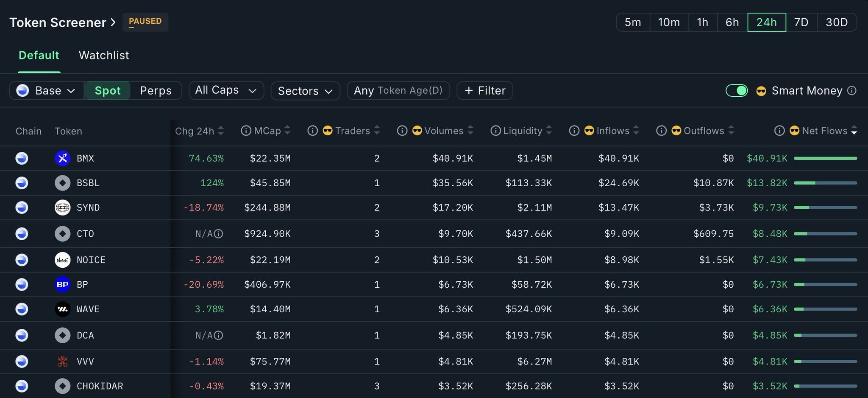
Task: Click the SYND token globe icon
Action: [62, 207]
